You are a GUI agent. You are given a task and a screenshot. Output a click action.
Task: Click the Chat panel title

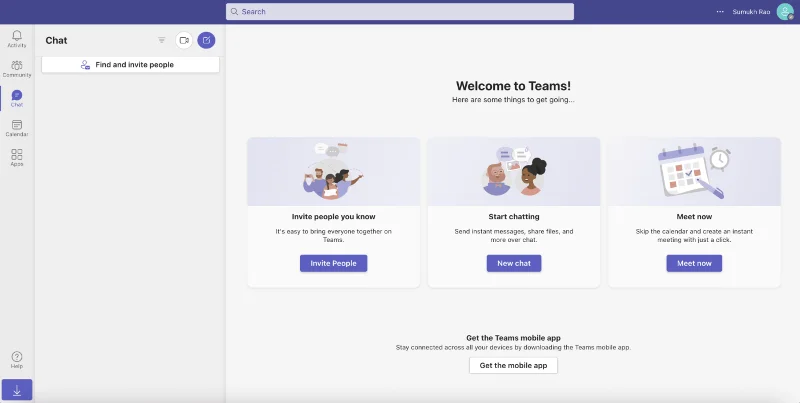56,40
